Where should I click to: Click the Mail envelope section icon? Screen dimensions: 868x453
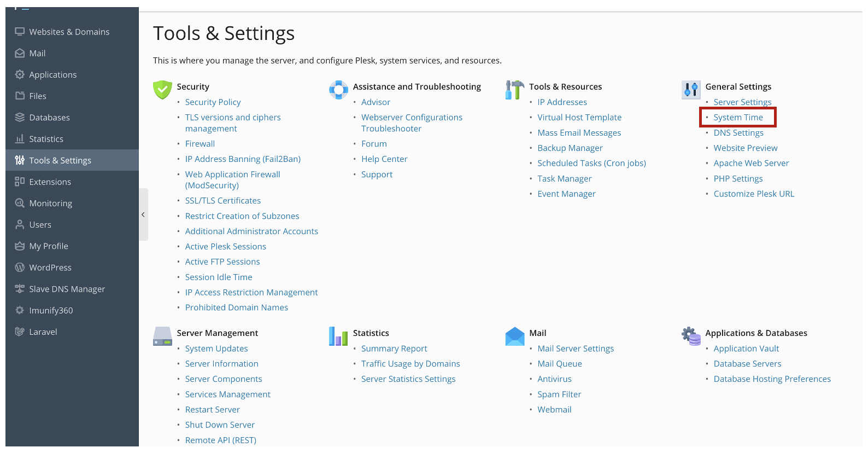pos(514,336)
